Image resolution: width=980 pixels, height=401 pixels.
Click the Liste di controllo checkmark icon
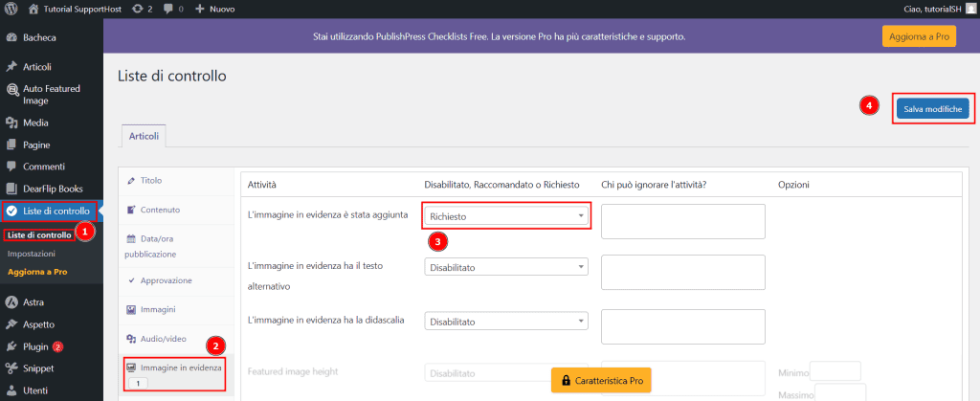(11, 212)
